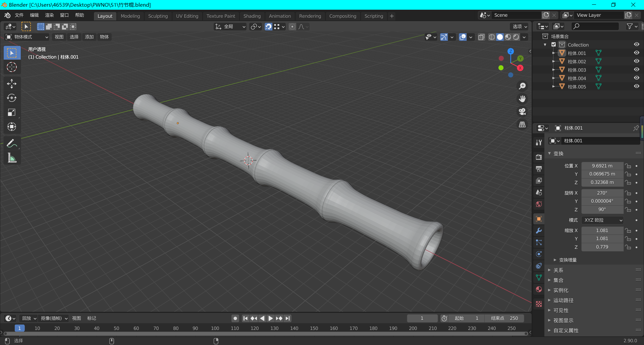Open the 物体模式 mode dropdown
644x345 pixels.
pos(28,37)
